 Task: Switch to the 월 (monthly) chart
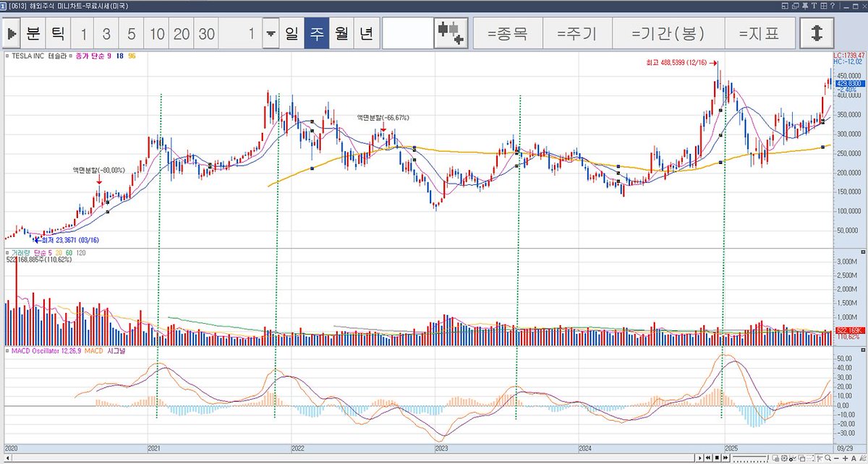click(341, 33)
